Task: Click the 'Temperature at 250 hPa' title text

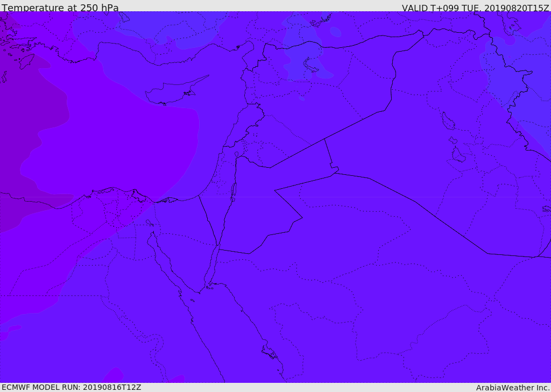Action: [60, 8]
